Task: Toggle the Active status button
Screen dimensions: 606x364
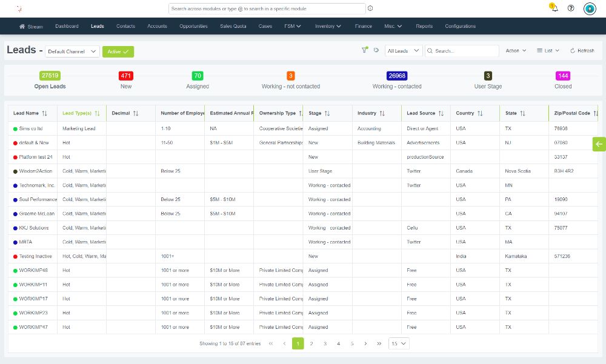Action: coord(118,51)
